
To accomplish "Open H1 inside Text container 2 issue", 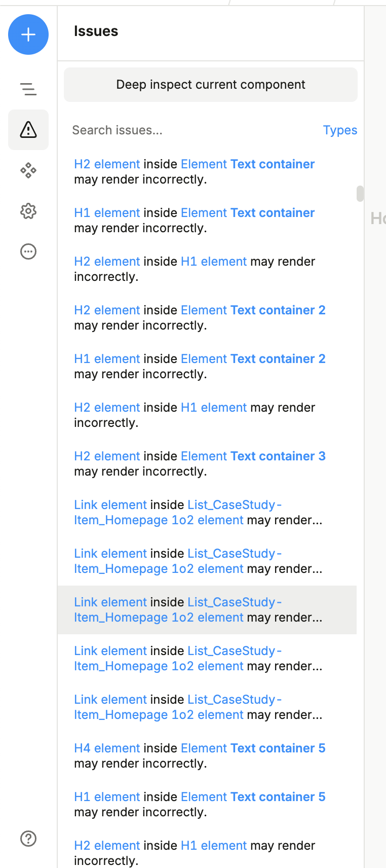I will pyautogui.click(x=200, y=367).
